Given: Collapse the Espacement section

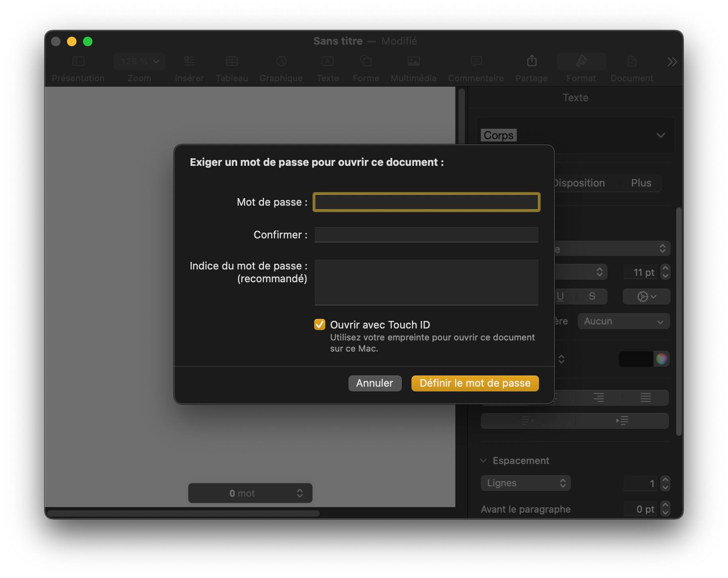Looking at the screenshot, I should click(x=484, y=460).
